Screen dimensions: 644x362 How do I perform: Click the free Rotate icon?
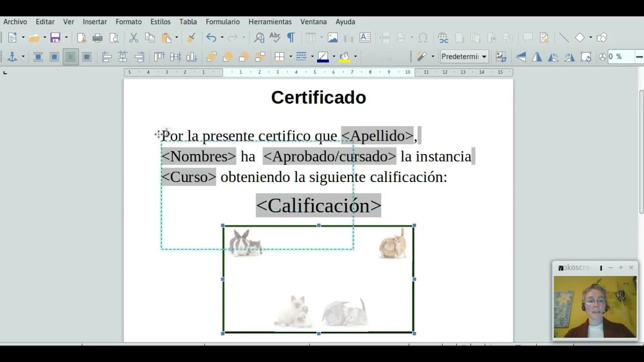586,57
